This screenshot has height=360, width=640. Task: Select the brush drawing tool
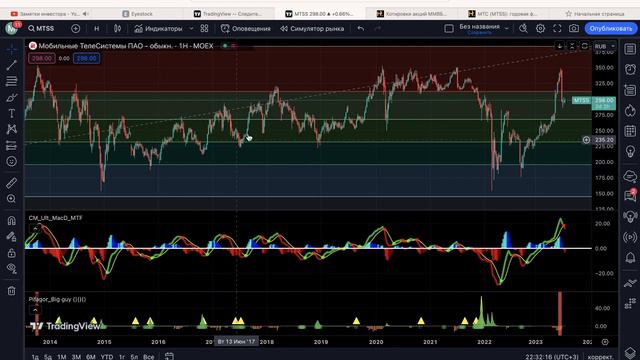tap(11, 98)
